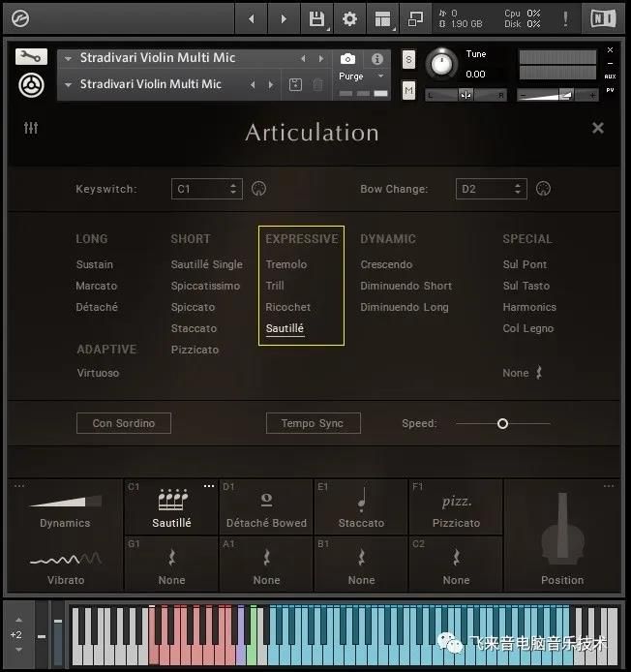The image size is (631, 672).
Task: Open options dots above Dynamics
Action: click(x=19, y=486)
